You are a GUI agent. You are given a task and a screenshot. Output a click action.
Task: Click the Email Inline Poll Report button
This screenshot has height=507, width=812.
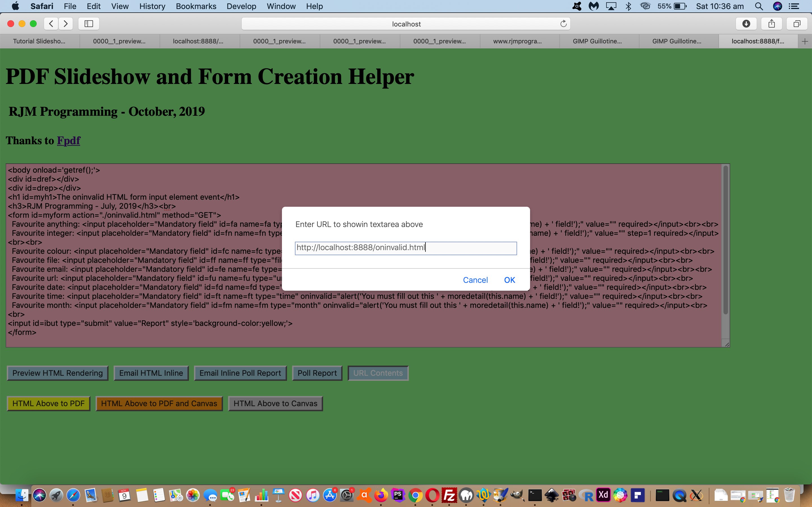pos(240,373)
